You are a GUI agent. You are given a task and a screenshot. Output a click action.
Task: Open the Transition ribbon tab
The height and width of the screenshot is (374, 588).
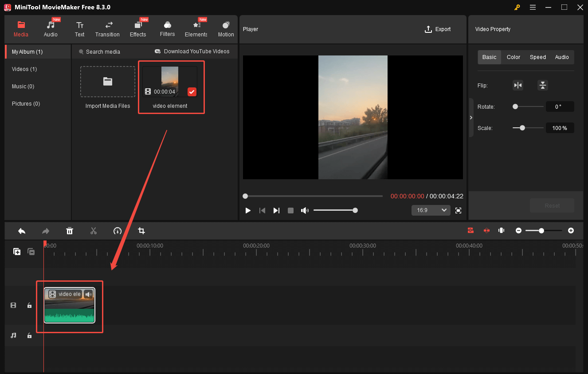point(107,28)
